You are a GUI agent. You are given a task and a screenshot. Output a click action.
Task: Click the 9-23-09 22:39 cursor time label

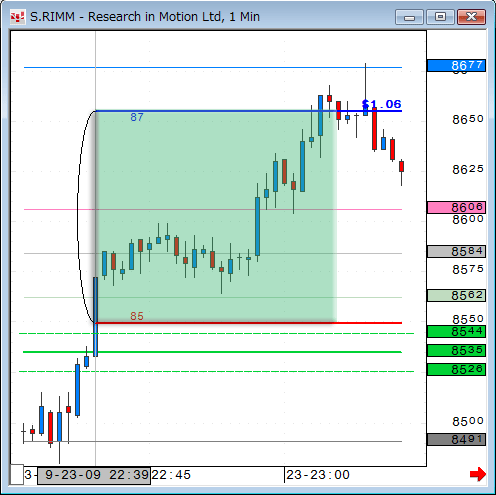94,475
